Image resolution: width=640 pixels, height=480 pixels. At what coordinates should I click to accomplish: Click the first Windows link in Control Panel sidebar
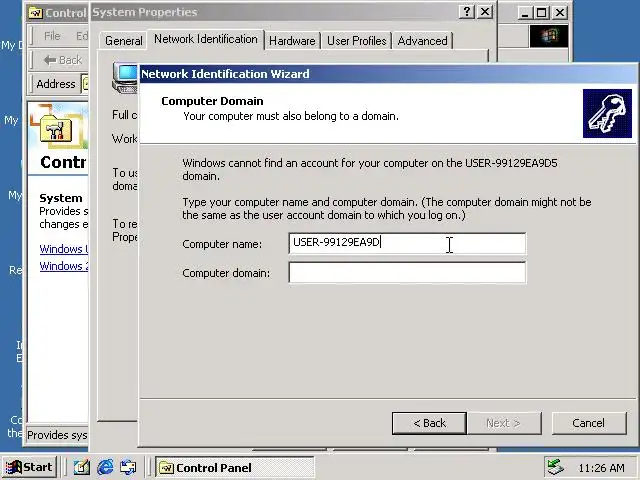pos(64,249)
